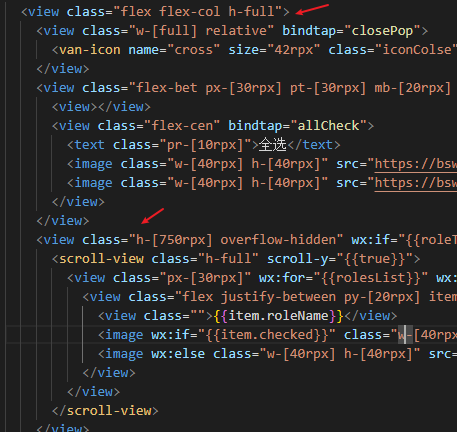Viewport: 457px width, 432px height.
Task: Click the {{item.roleName}} expression
Action: click(x=278, y=316)
